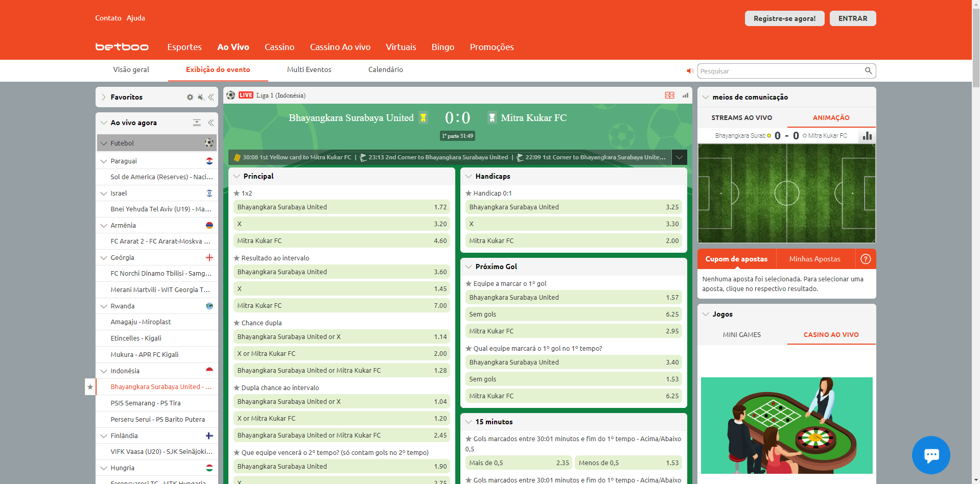Expand the Favoritos panel
Viewport: 980px width, 484px height.
pos(104,97)
